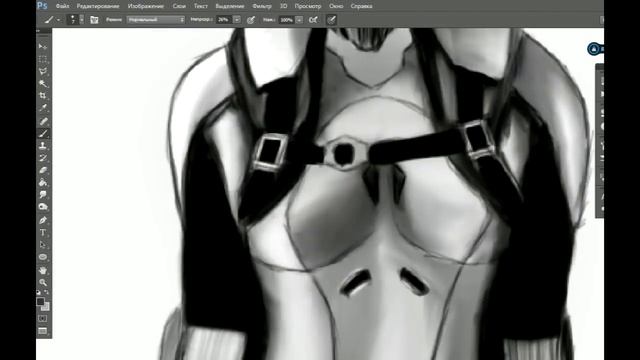Enable airbrush-style build-up

313,20
